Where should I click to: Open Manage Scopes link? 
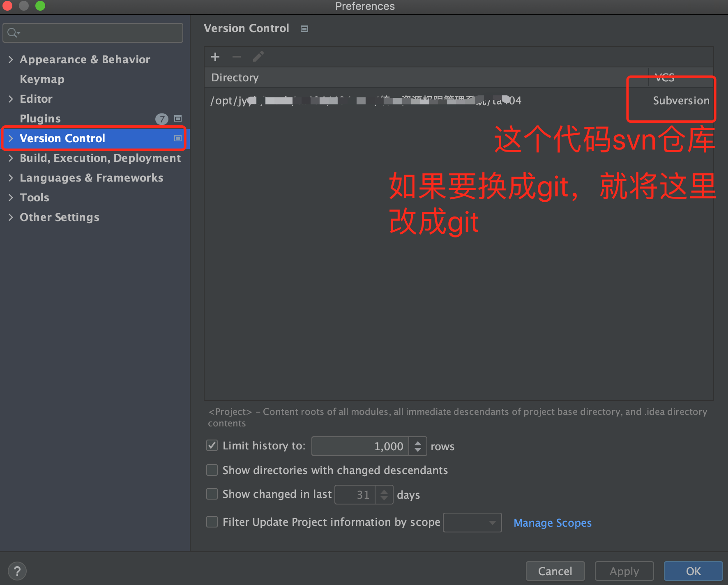(x=552, y=523)
